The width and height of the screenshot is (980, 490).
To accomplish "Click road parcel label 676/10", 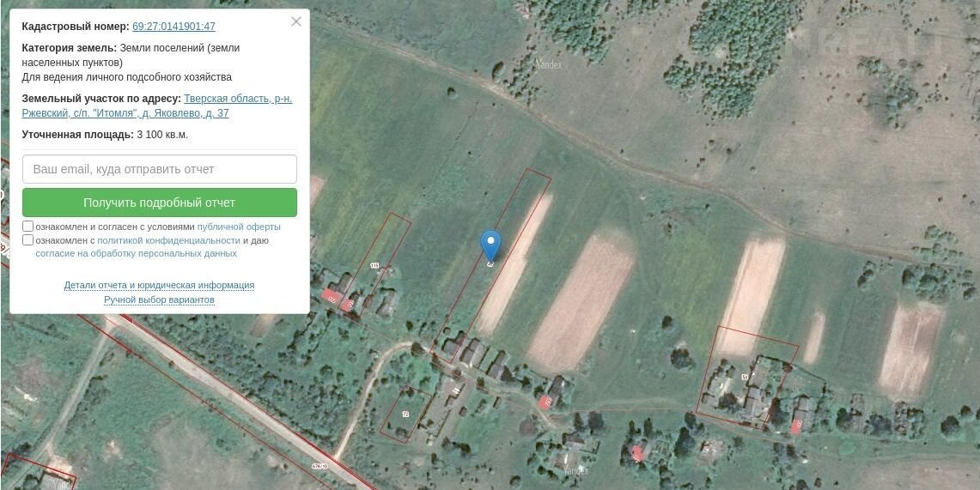I will pos(320,466).
